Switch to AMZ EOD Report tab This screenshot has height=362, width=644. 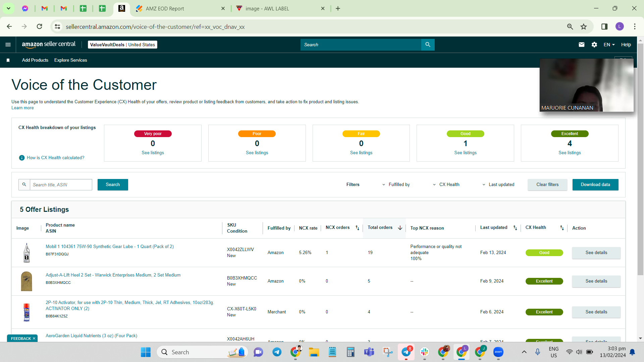(x=181, y=8)
